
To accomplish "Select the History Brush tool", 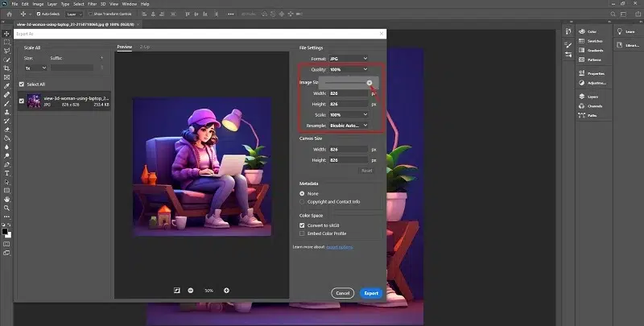I will (6, 121).
